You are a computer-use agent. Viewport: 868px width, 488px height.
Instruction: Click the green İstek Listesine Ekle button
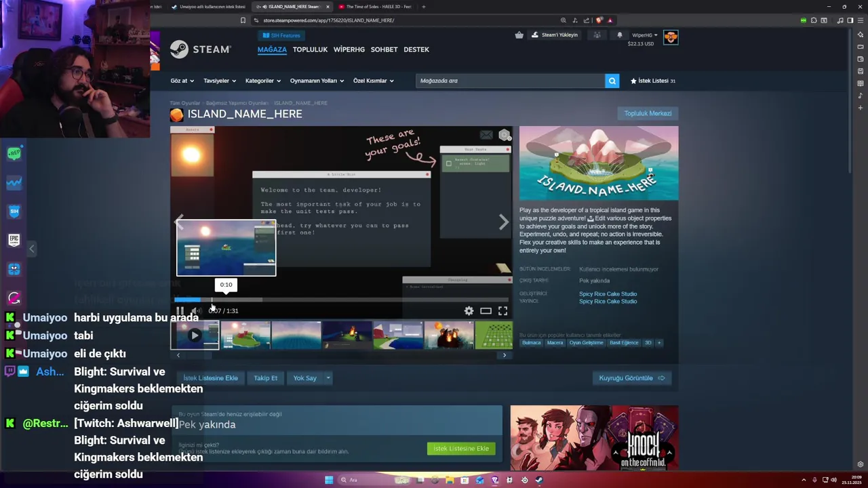coord(461,449)
